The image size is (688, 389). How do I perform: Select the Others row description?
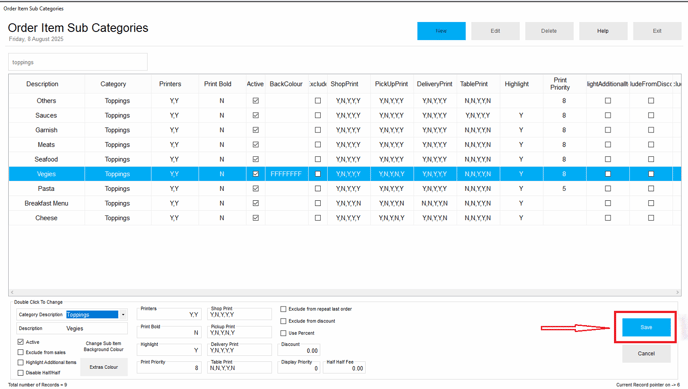point(46,101)
